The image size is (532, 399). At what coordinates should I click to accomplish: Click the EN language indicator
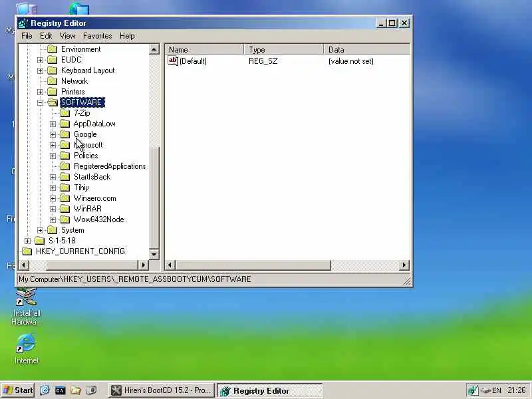point(497,390)
